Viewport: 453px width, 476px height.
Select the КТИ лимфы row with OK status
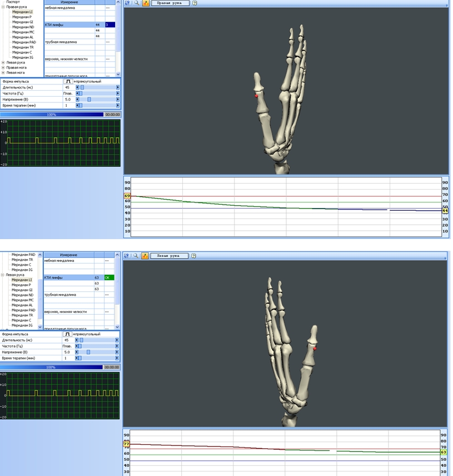pos(69,277)
